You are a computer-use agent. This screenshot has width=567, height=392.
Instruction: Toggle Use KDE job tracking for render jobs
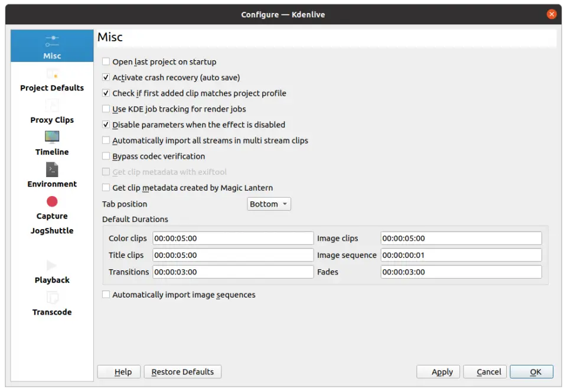(x=106, y=109)
